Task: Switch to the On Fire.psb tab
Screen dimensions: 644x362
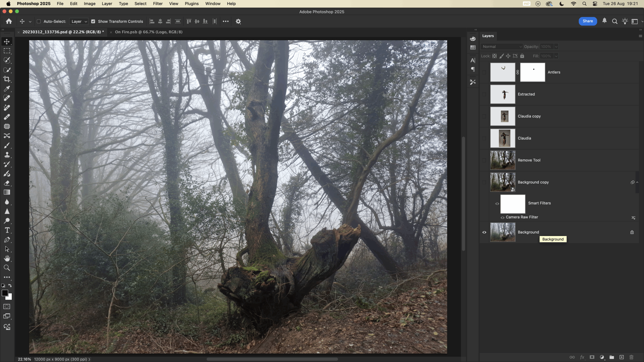Action: tap(148, 32)
